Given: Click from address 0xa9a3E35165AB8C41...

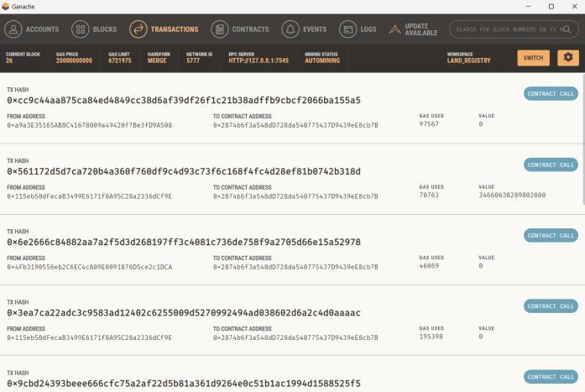Looking at the screenshot, I should (x=90, y=125).
